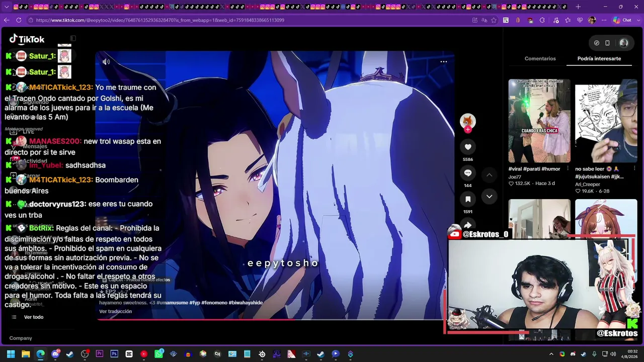Switch to the Comentarios tab
Screen dimensions: 644x362
(x=540, y=58)
